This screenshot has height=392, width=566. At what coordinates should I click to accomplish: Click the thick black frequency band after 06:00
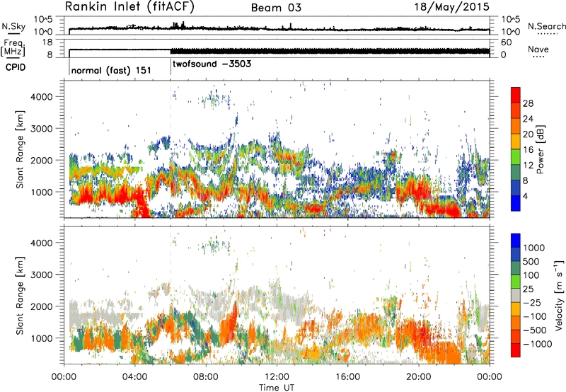(x=330, y=51)
